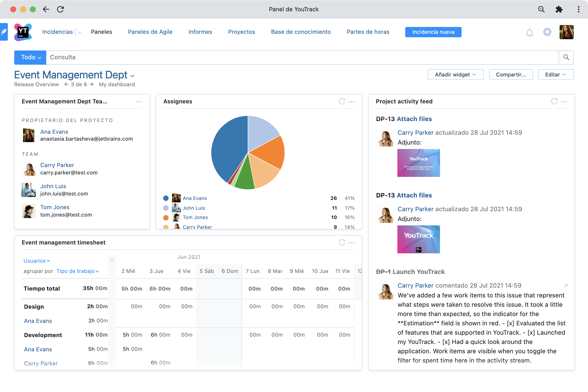Collapse the timesheet users column with double-arrow
Screen dimensions: 588x392
tap(112, 259)
